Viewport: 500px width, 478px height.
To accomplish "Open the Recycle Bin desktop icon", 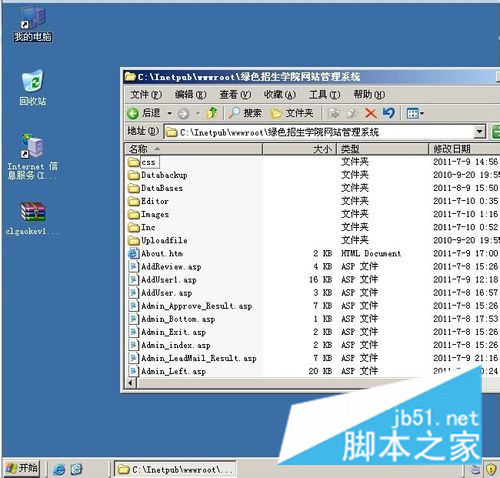I will coord(32,87).
